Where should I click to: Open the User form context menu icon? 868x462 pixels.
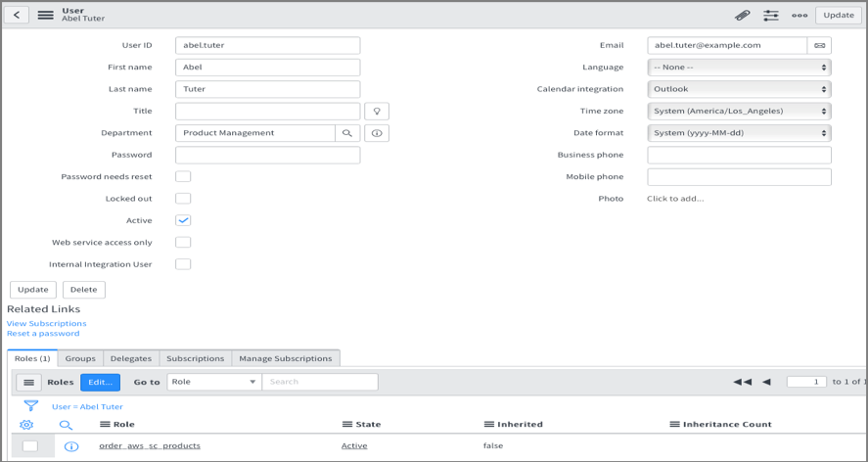pyautogui.click(x=45, y=15)
